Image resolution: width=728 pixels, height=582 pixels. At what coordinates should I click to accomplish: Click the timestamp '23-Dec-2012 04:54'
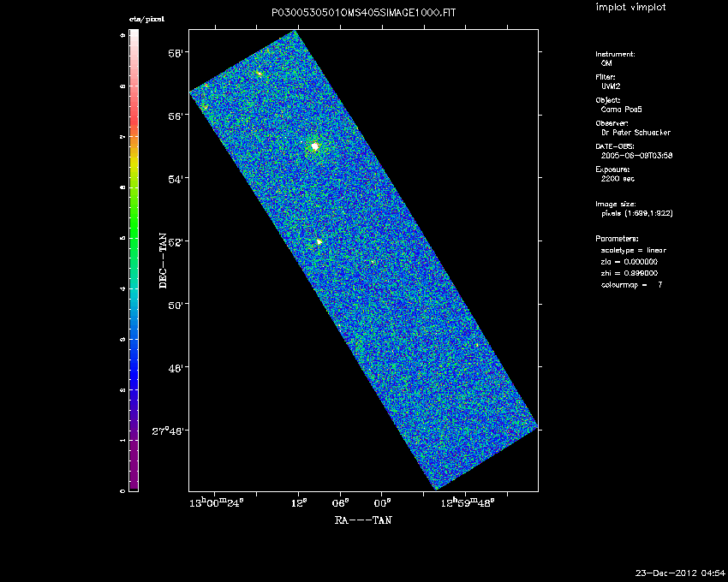point(680,573)
